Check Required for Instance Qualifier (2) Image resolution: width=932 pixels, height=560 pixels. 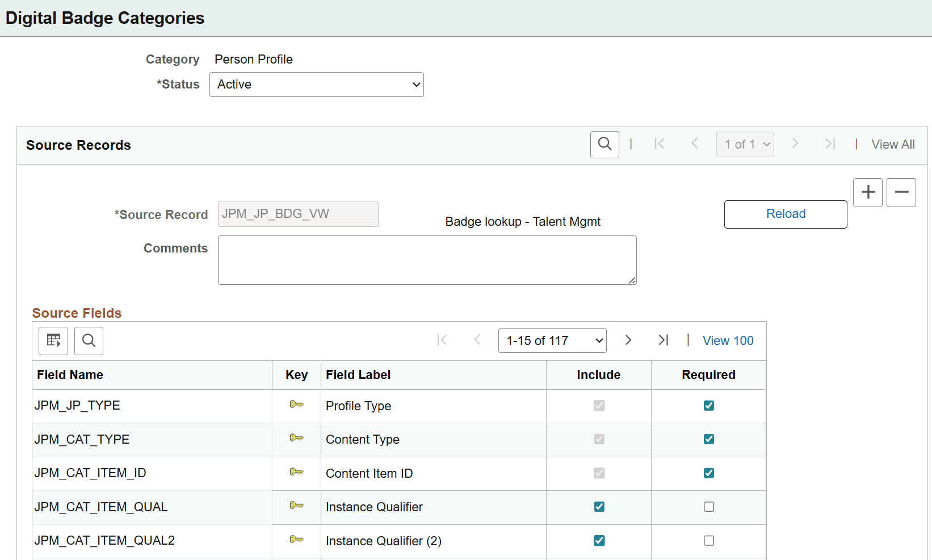tap(709, 541)
